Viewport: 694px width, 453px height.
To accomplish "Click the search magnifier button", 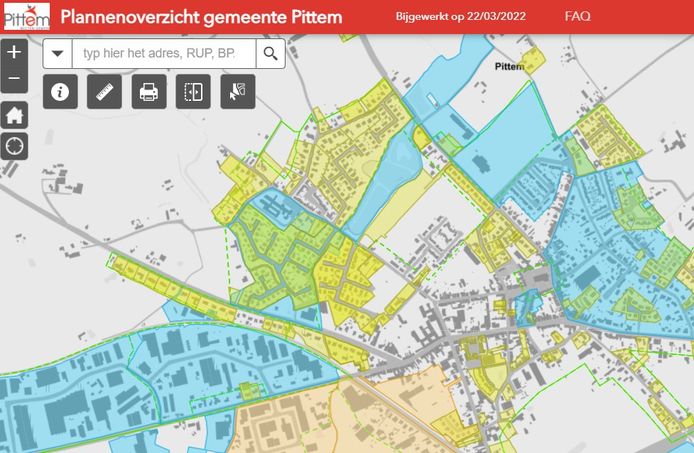I will point(270,54).
